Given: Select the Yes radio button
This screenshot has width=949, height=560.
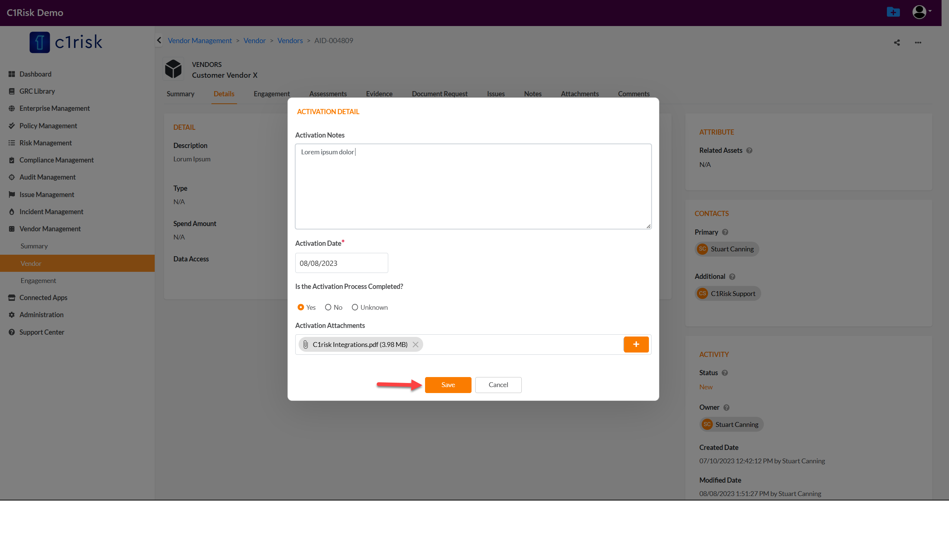Looking at the screenshot, I should click(x=301, y=307).
